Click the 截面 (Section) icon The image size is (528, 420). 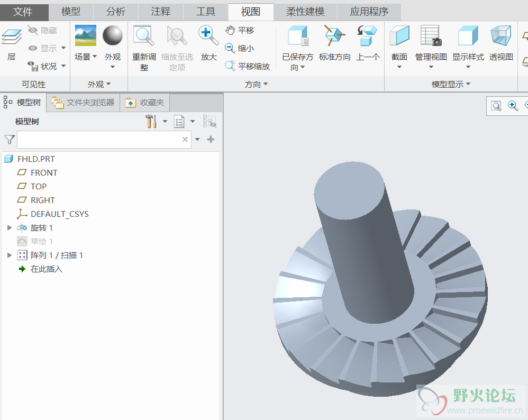pos(399,35)
